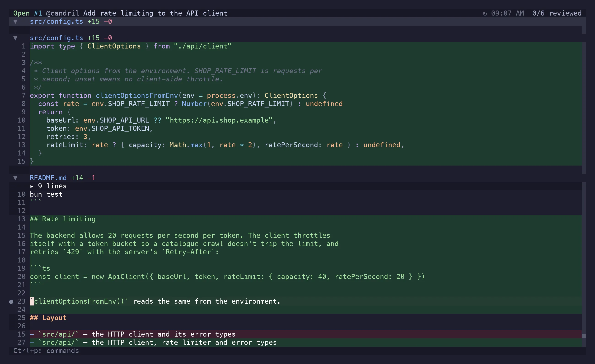Image resolution: width=595 pixels, height=364 pixels.
Task: Click the 'Ctrl+p: commands' hint
Action: click(x=46, y=351)
